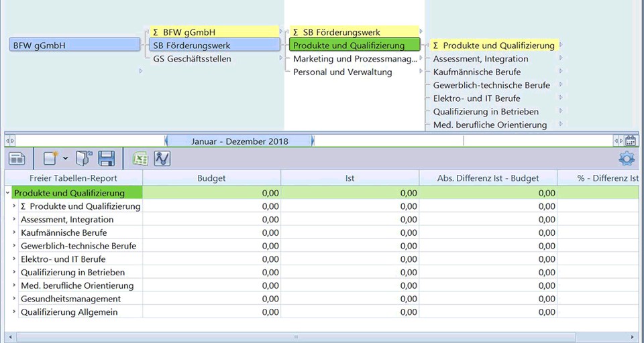644x343 pixels.
Task: Select GS Geschäftsstellen node
Action: coord(193,59)
